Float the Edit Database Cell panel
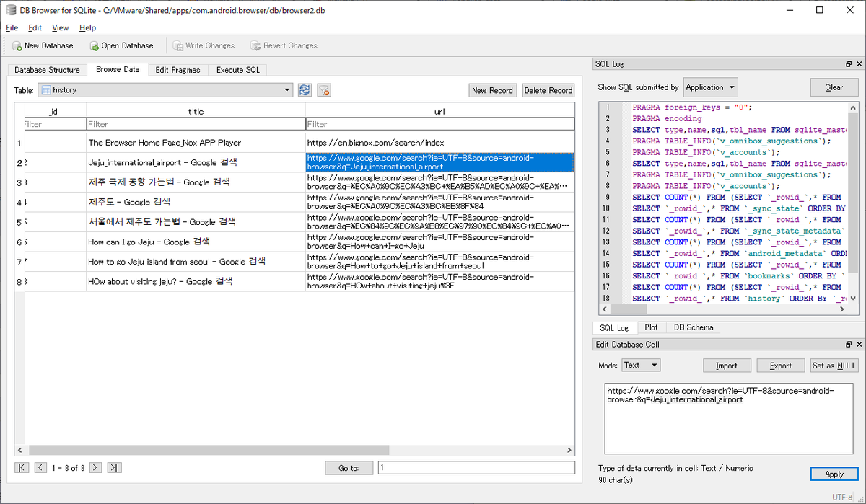Viewport: 866px width, 504px height. tap(848, 344)
